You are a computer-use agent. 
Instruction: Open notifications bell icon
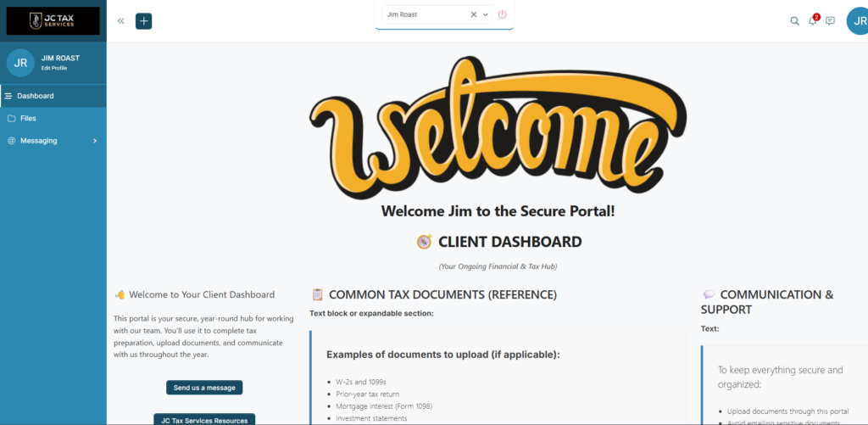pyautogui.click(x=812, y=21)
